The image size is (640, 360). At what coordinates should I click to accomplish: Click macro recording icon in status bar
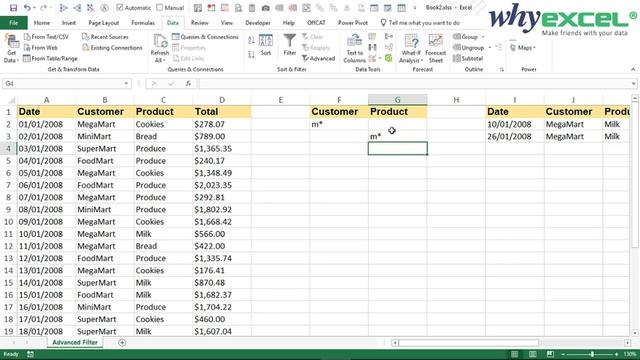tap(30, 354)
